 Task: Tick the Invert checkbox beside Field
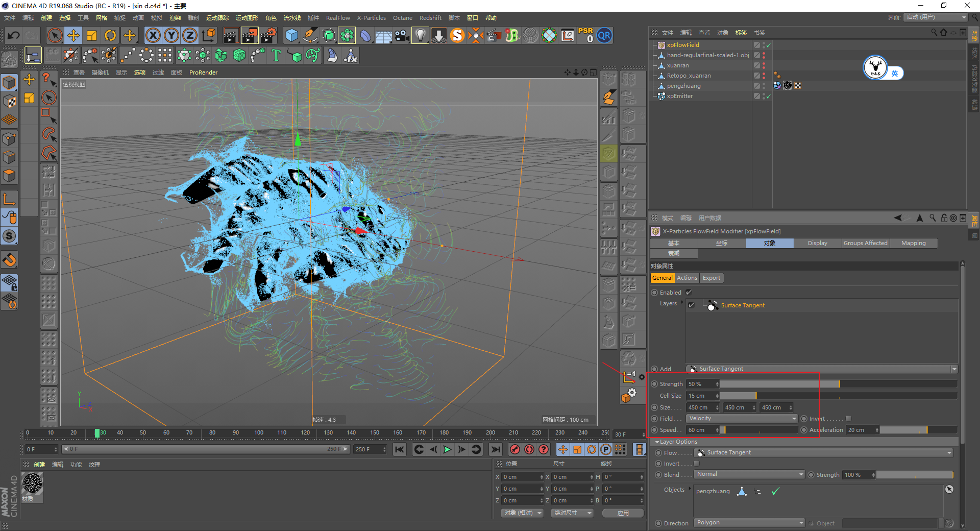point(848,419)
